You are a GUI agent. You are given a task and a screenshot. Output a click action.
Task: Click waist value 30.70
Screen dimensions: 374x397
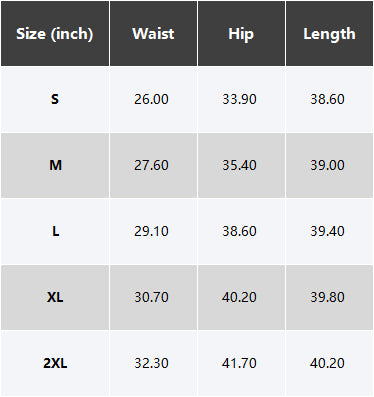pos(151,297)
